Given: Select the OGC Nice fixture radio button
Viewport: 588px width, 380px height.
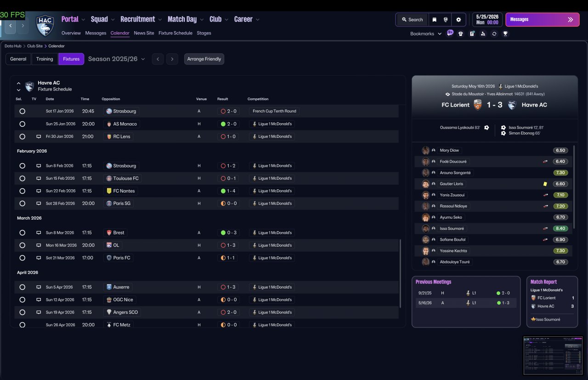Looking at the screenshot, I should coord(22,300).
